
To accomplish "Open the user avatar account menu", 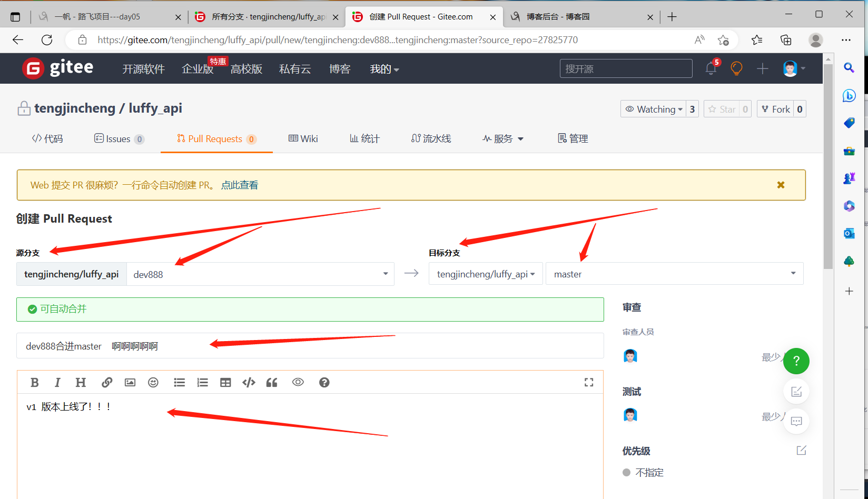I will [x=794, y=68].
